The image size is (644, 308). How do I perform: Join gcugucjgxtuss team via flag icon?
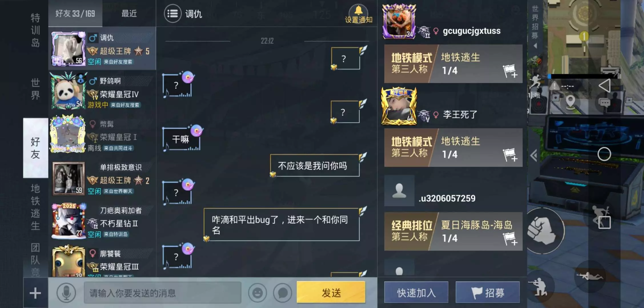(x=510, y=71)
